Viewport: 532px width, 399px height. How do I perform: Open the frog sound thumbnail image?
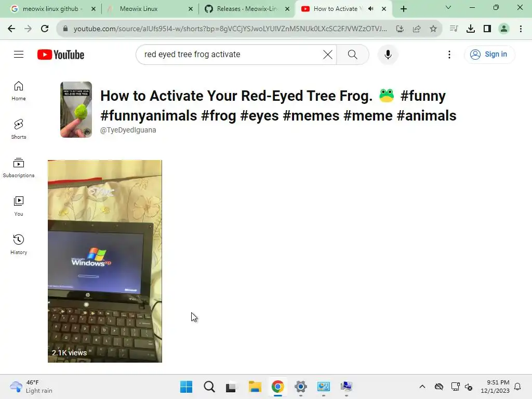[76, 110]
